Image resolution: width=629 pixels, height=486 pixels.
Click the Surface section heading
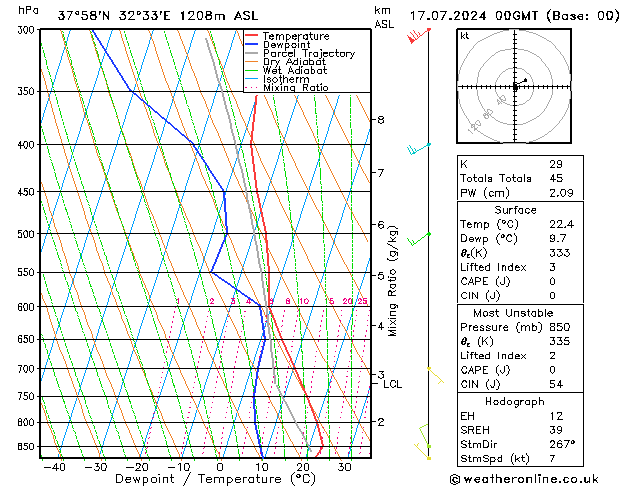[515, 210]
